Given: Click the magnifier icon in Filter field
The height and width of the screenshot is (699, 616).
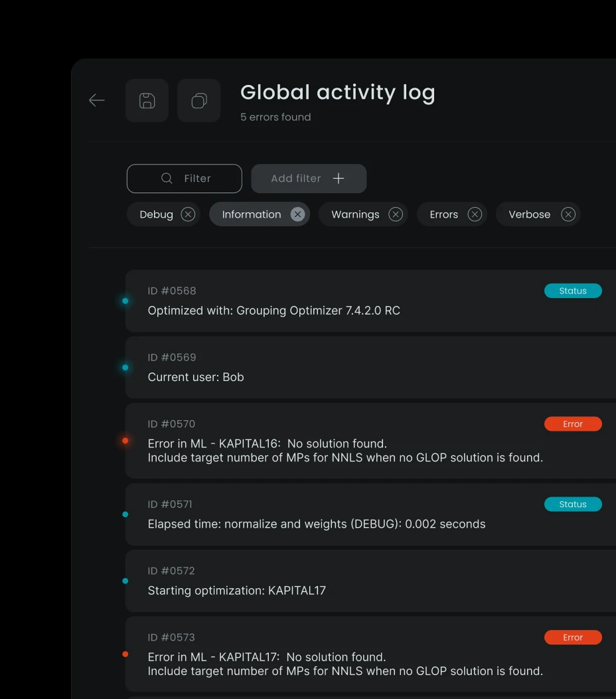Looking at the screenshot, I should coord(167,179).
